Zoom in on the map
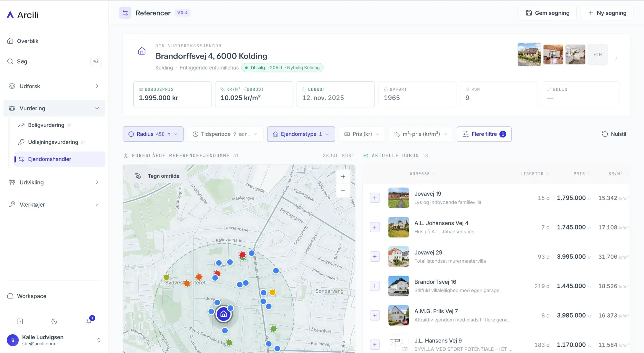 (343, 176)
